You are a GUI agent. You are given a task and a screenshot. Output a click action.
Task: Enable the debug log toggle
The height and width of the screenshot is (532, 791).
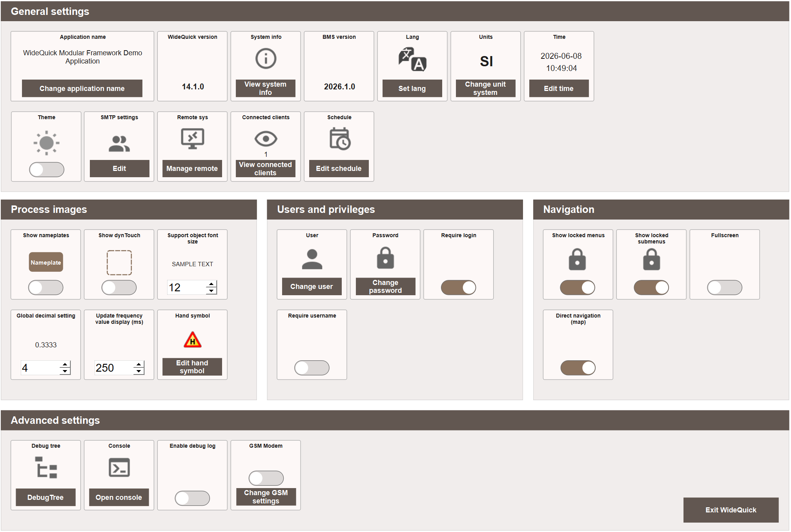point(192,498)
